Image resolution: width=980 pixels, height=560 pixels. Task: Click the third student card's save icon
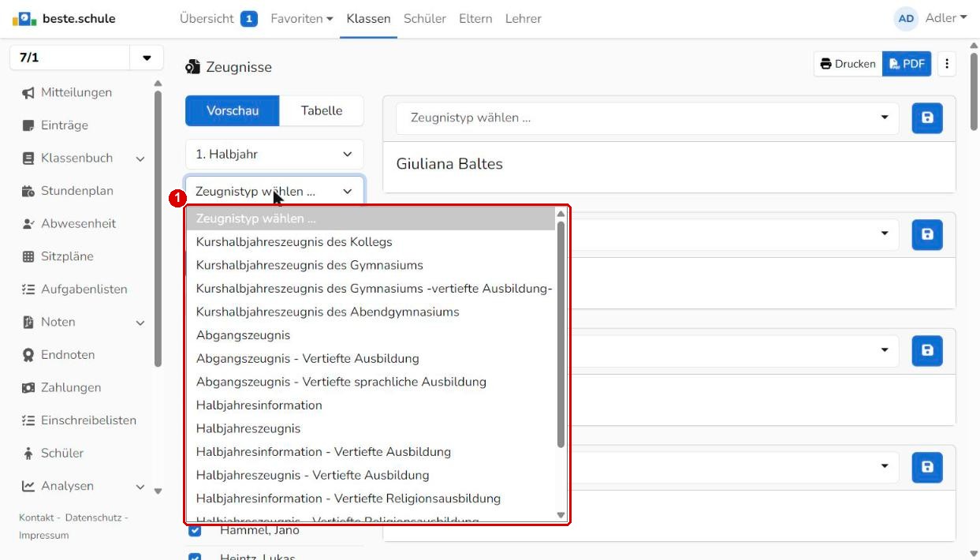click(x=927, y=350)
